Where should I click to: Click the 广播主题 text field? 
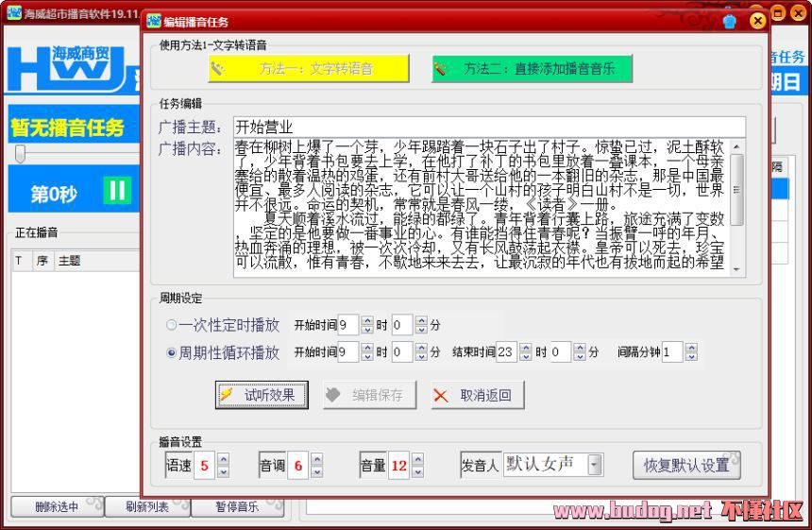click(x=488, y=128)
